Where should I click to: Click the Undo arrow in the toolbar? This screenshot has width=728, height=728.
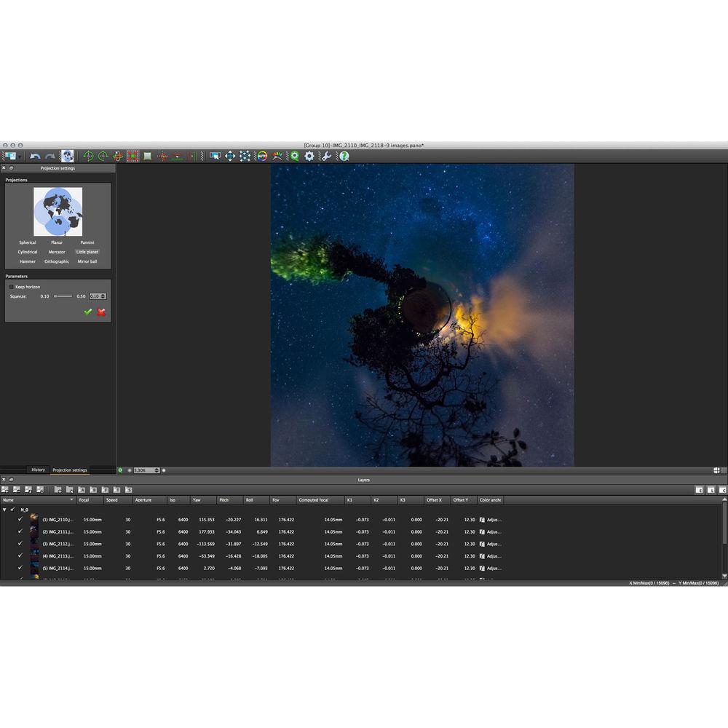coord(34,156)
